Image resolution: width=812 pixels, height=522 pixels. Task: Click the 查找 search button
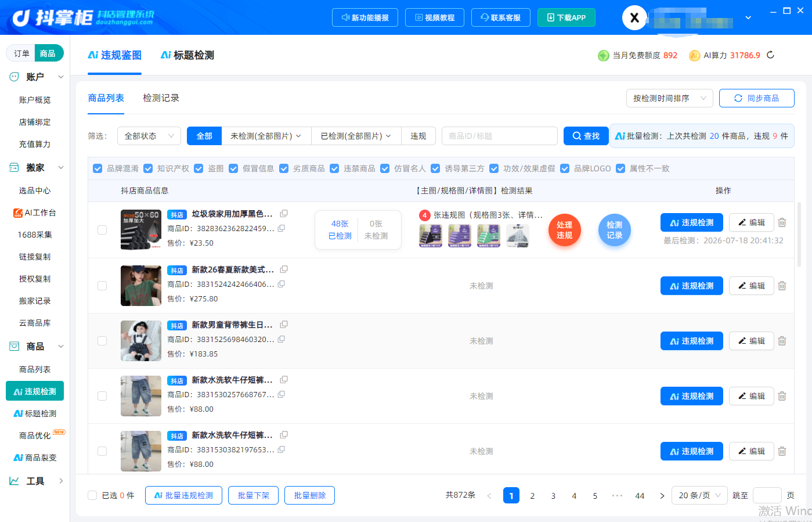[x=586, y=136]
